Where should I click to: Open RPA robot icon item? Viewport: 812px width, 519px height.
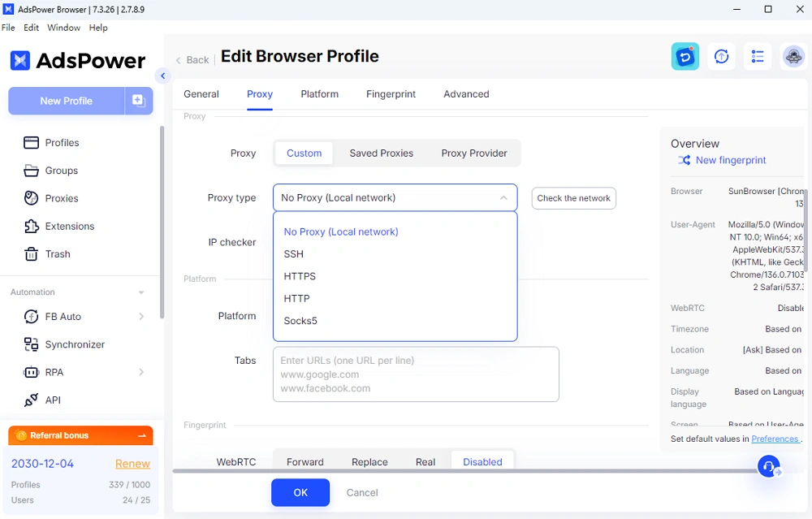pyautogui.click(x=31, y=372)
